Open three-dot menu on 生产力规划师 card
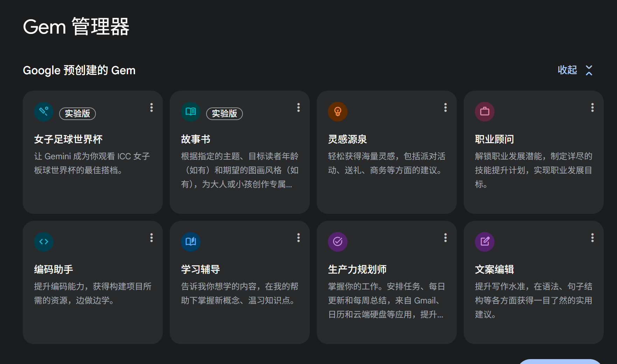Screen dimensions: 617x364 pos(446,238)
